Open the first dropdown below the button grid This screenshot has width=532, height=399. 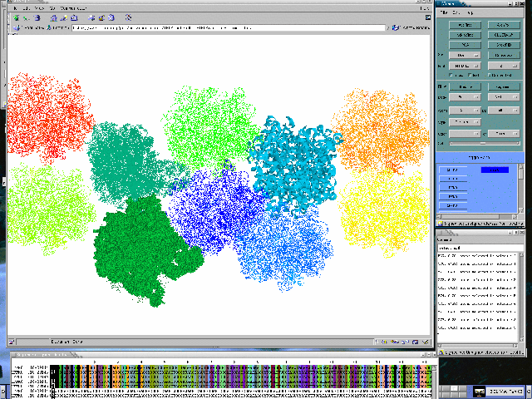(464, 55)
